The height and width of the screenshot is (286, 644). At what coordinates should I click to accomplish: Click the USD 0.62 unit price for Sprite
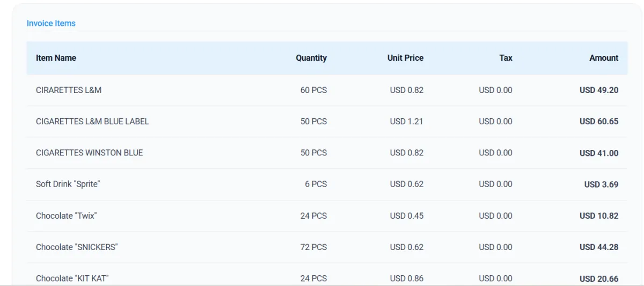click(x=406, y=184)
